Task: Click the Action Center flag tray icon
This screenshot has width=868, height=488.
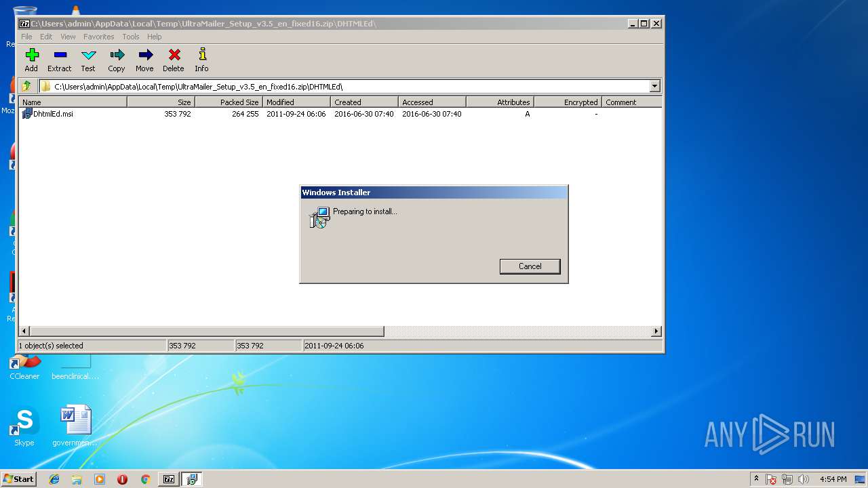Action: pos(771,479)
